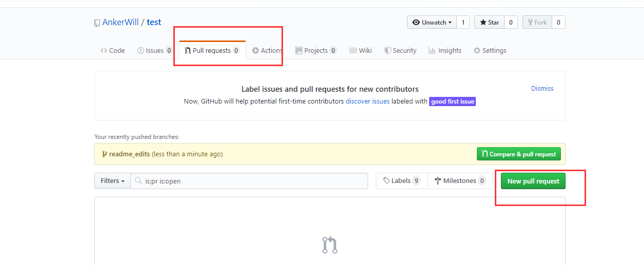Click Compare & pull request button
The image size is (644, 265).
point(519,154)
